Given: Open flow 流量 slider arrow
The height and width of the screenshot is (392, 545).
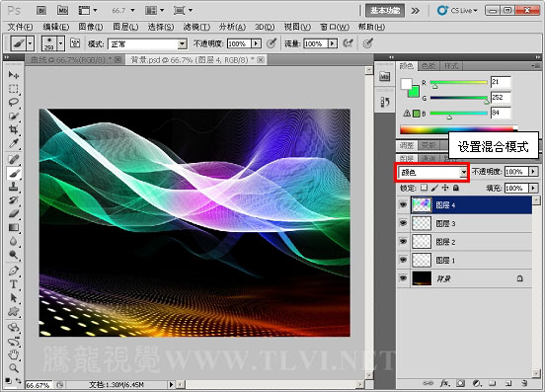Looking at the screenshot, I should pyautogui.click(x=333, y=43).
